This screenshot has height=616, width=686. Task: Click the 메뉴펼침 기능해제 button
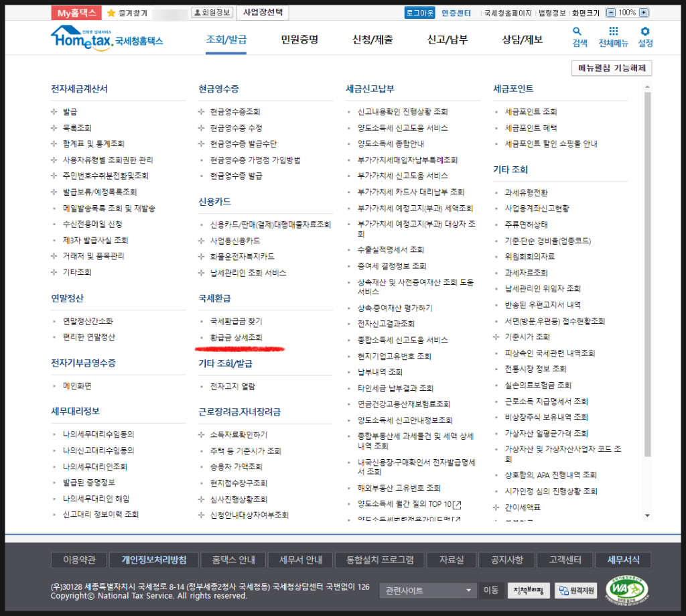coord(611,68)
